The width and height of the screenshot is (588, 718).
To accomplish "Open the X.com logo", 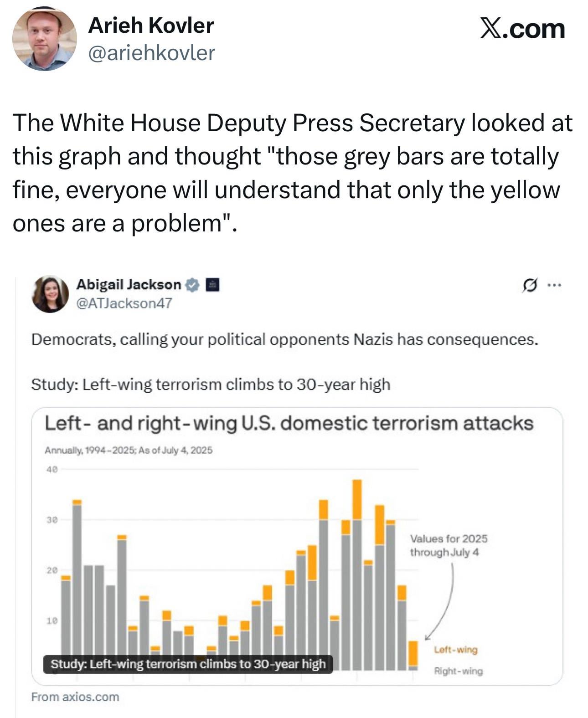I will point(522,29).
